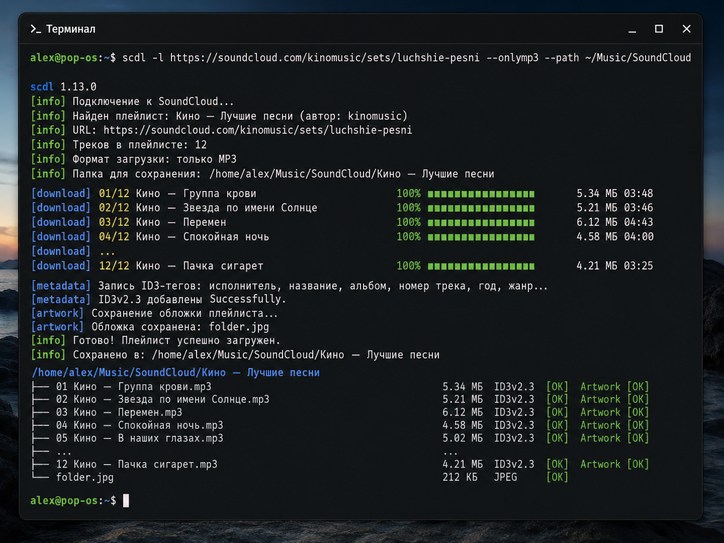This screenshot has width=724, height=543.
Task: Click the Сохранение обложки плейлиста line
Action: 154,314
